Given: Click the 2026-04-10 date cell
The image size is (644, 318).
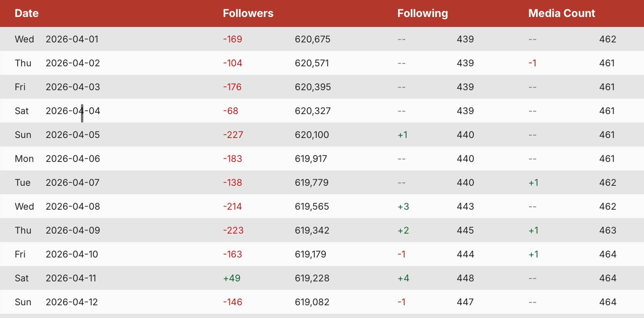Looking at the screenshot, I should (72, 254).
